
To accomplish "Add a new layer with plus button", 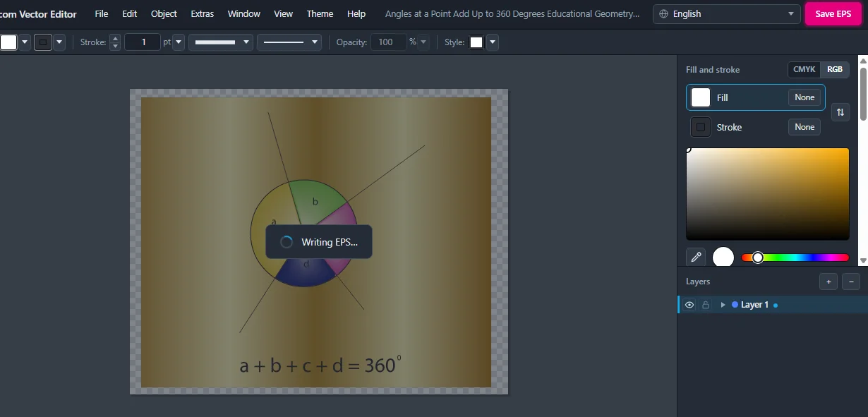I will point(828,282).
